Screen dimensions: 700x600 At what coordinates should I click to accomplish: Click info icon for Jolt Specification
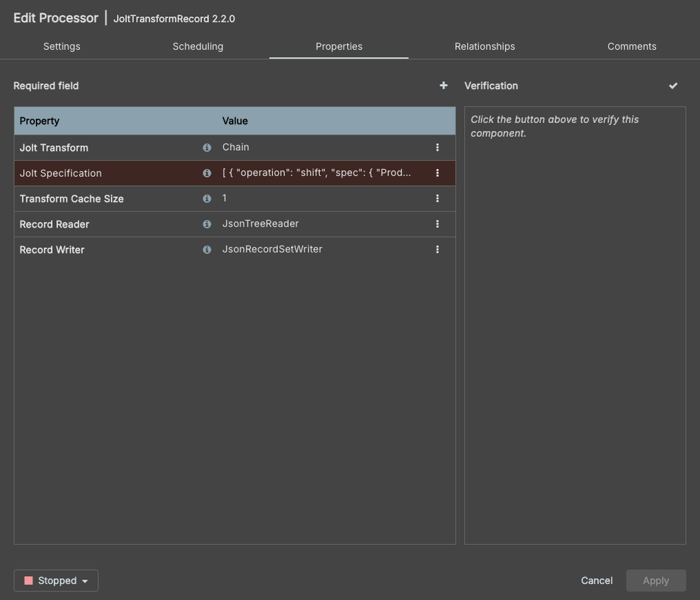tap(207, 173)
